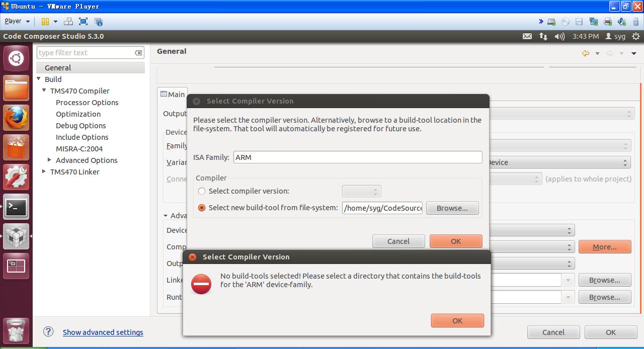Click Browse next to build-tool path
Viewport: 644px width, 349px height.
tap(452, 208)
